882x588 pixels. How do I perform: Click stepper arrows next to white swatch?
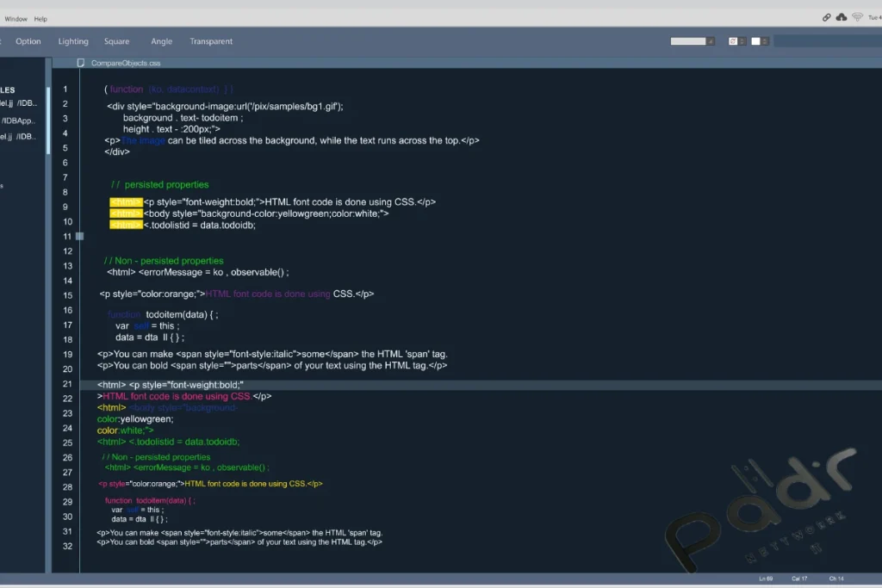[766, 41]
